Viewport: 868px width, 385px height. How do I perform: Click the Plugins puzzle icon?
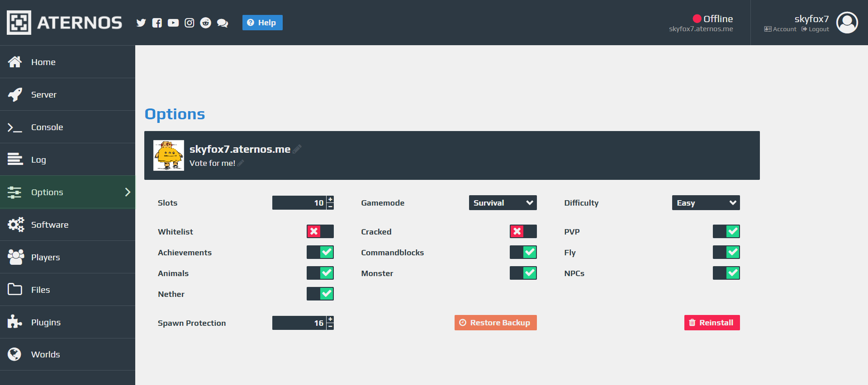tap(15, 322)
